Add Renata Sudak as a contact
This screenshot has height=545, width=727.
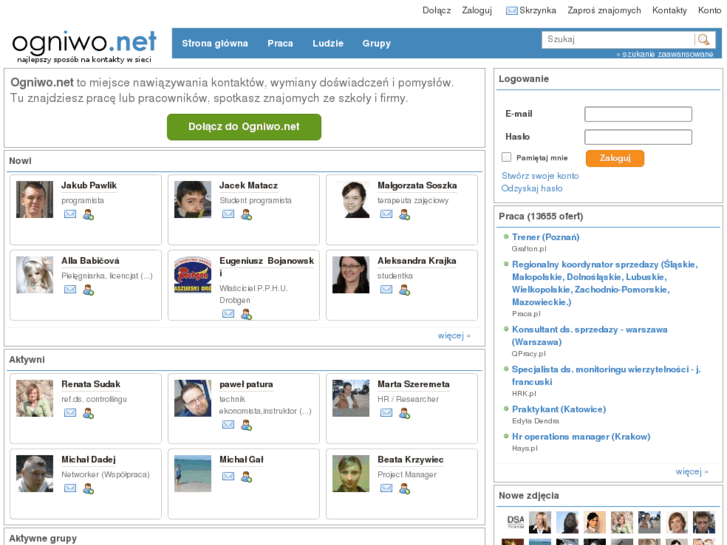88,413
